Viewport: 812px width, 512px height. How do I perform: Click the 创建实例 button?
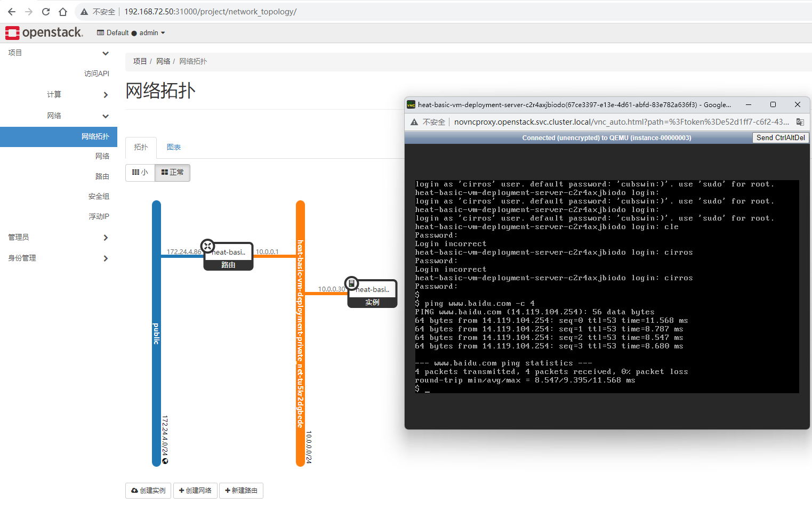148,491
